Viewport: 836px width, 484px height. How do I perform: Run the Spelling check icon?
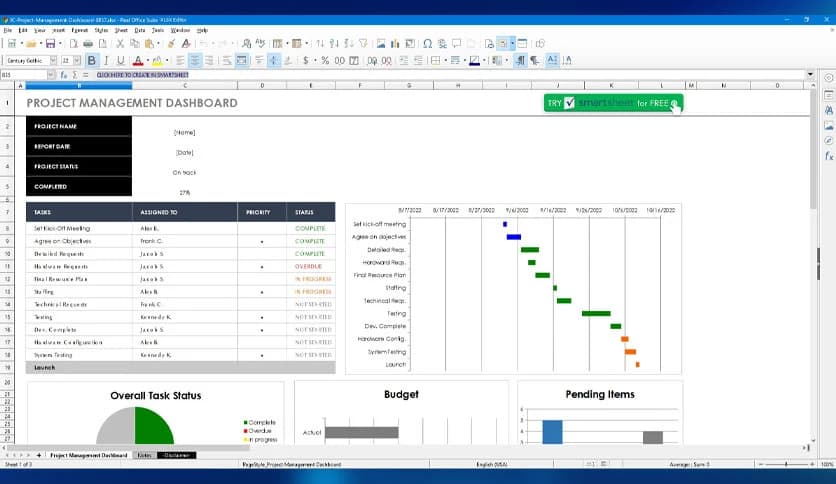(260, 44)
